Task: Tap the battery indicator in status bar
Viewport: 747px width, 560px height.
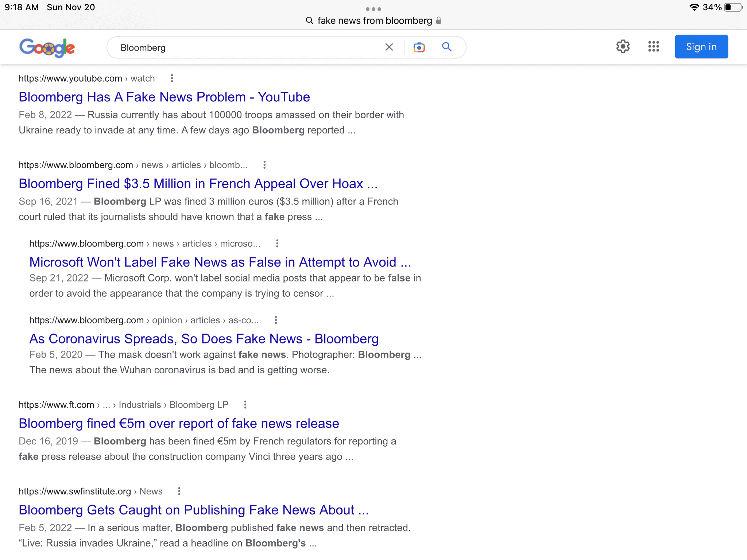Action: 734,7
